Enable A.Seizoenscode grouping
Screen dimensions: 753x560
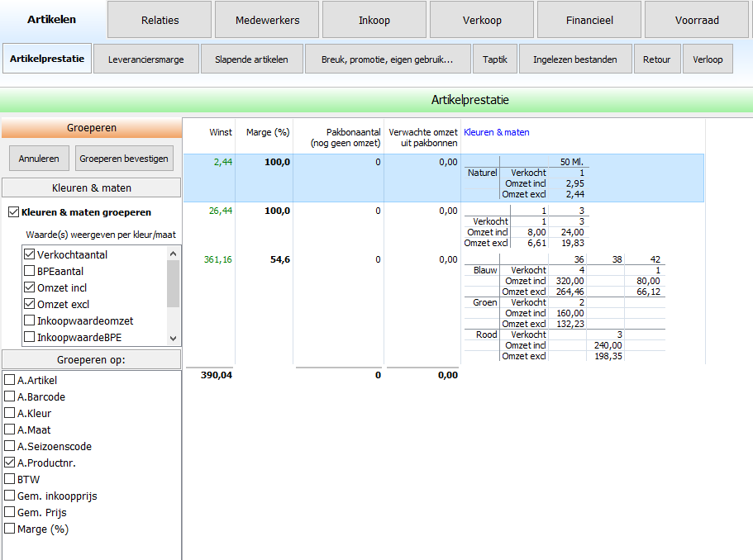point(10,446)
